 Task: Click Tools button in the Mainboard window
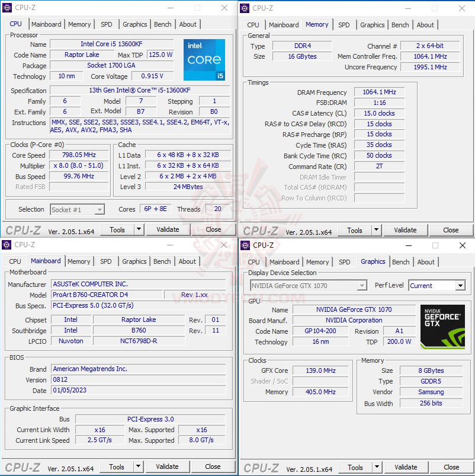click(x=117, y=467)
